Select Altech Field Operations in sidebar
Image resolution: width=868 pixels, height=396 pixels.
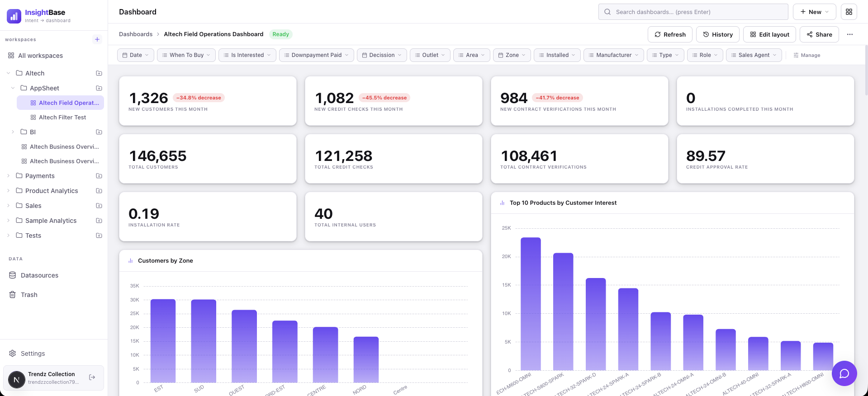pos(60,103)
